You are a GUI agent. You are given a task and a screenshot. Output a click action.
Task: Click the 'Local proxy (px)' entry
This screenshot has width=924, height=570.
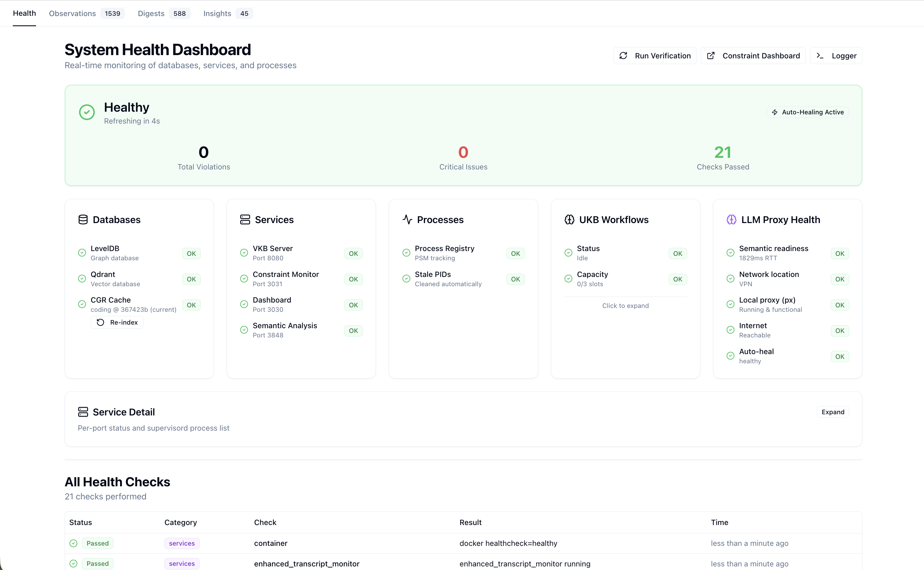pyautogui.click(x=788, y=305)
